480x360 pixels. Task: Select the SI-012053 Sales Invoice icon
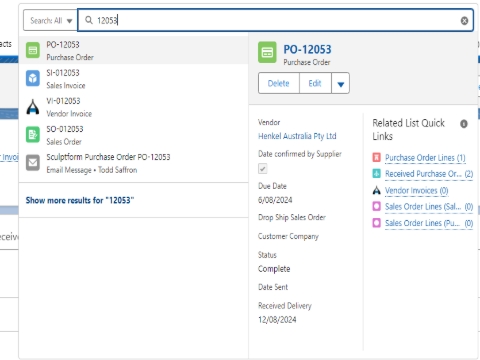click(33, 79)
